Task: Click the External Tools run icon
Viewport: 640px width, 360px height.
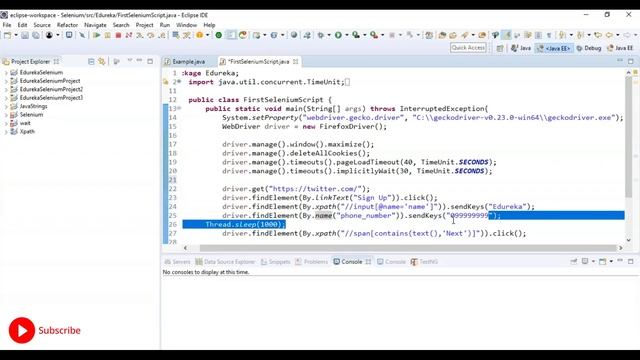Action: point(374,35)
